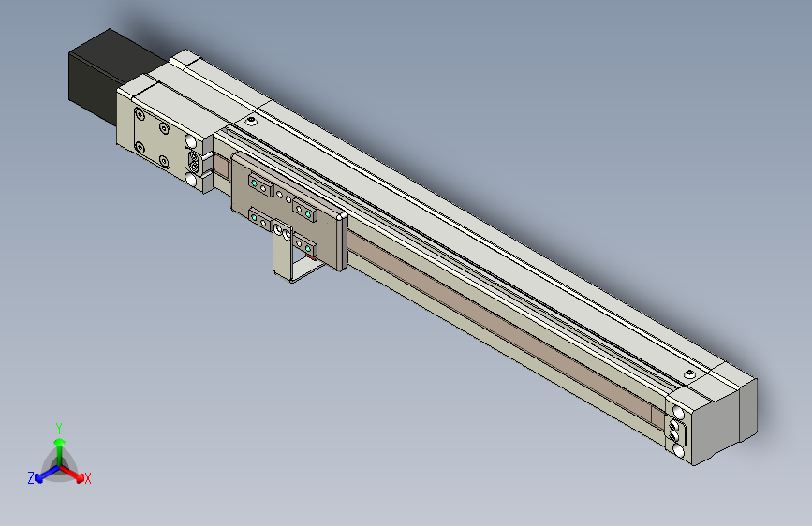Click the blue Z axis of the triad
Screen dimensions: 812x526
click(x=47, y=475)
